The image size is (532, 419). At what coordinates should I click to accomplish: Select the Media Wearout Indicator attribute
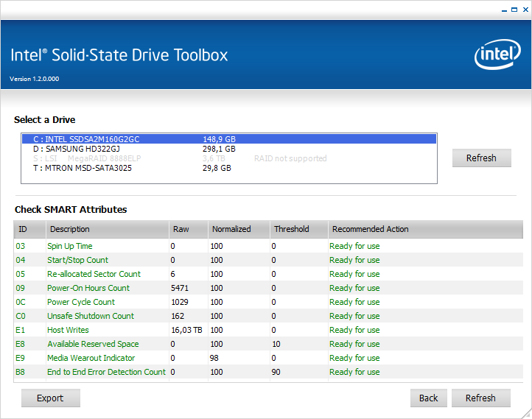(x=268, y=358)
